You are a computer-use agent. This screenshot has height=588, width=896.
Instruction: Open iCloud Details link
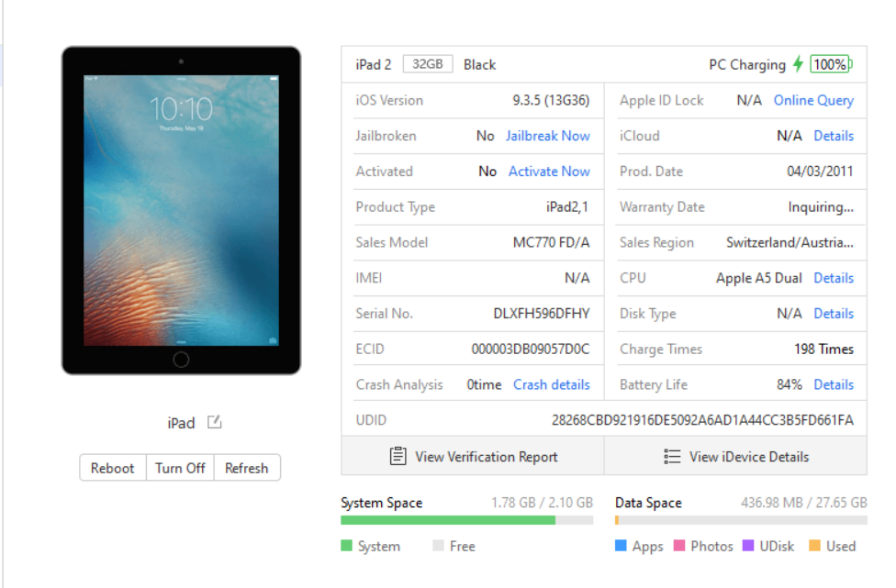[834, 136]
